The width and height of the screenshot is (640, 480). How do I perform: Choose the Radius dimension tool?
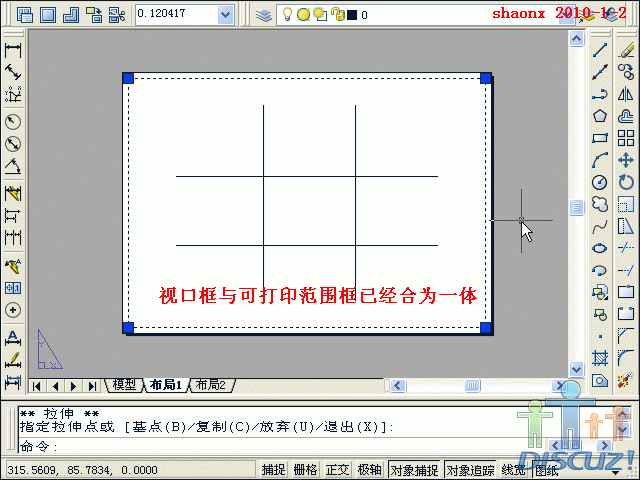pos(13,122)
